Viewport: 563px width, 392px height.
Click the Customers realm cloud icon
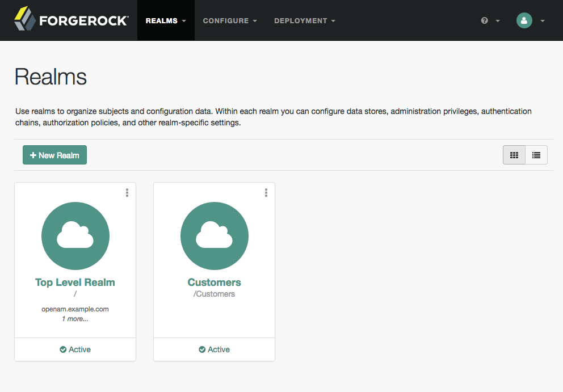point(215,236)
